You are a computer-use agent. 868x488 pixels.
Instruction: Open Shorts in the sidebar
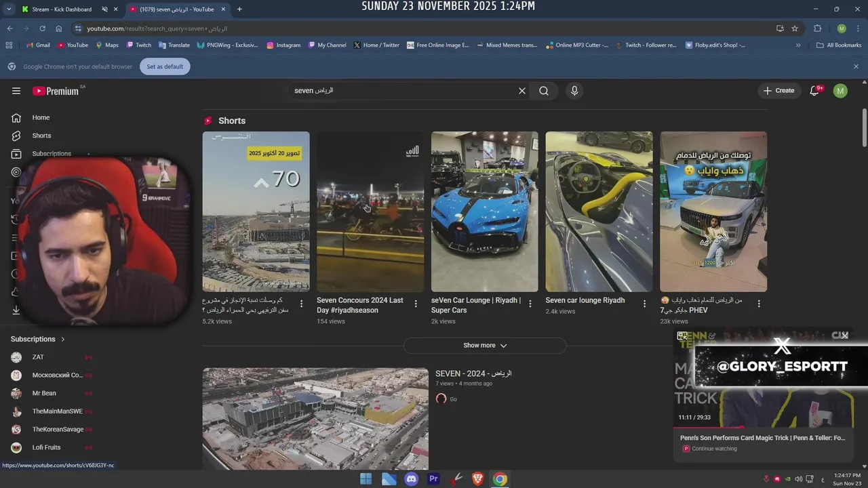(x=41, y=136)
